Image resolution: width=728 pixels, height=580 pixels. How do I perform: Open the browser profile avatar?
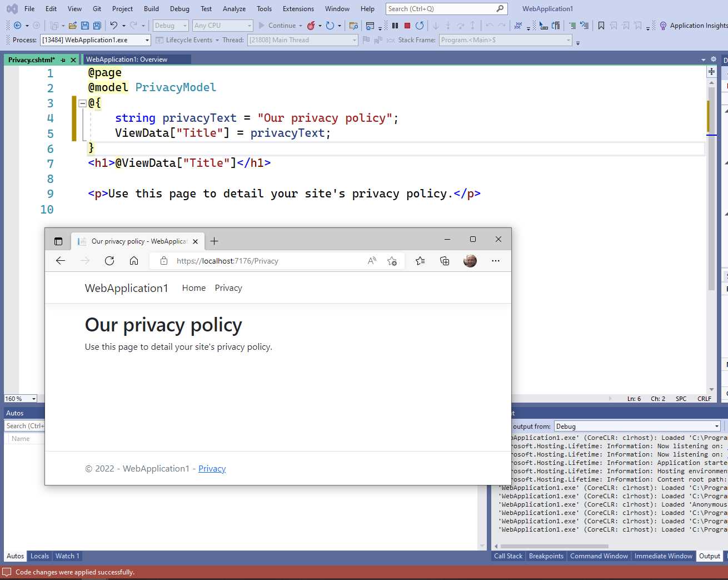tap(470, 261)
